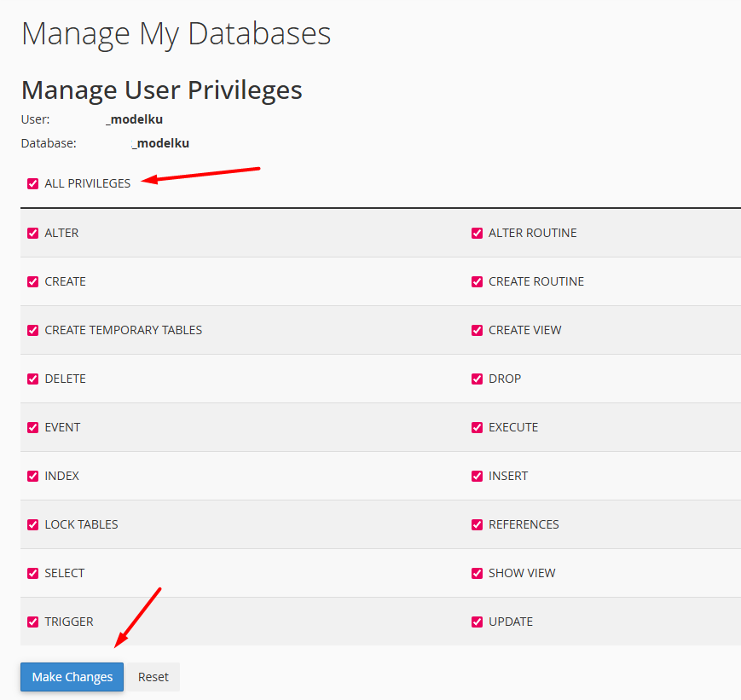
Task: Toggle CREATE TEMPORARY TABLES privilege
Action: 32,329
